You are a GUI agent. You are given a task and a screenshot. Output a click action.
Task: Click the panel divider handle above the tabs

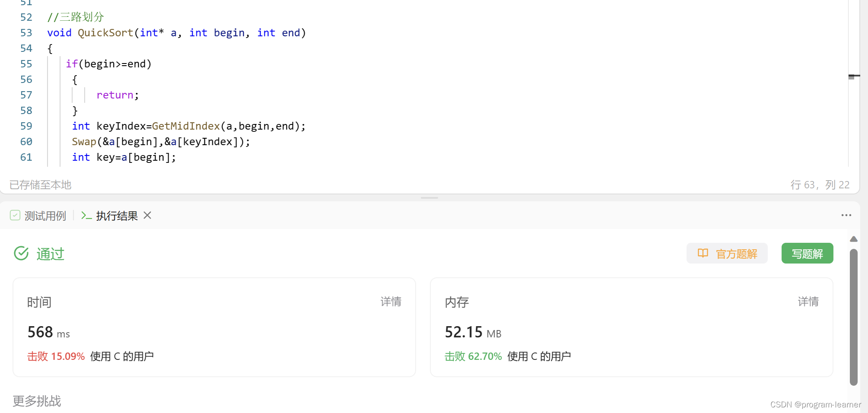(x=429, y=198)
